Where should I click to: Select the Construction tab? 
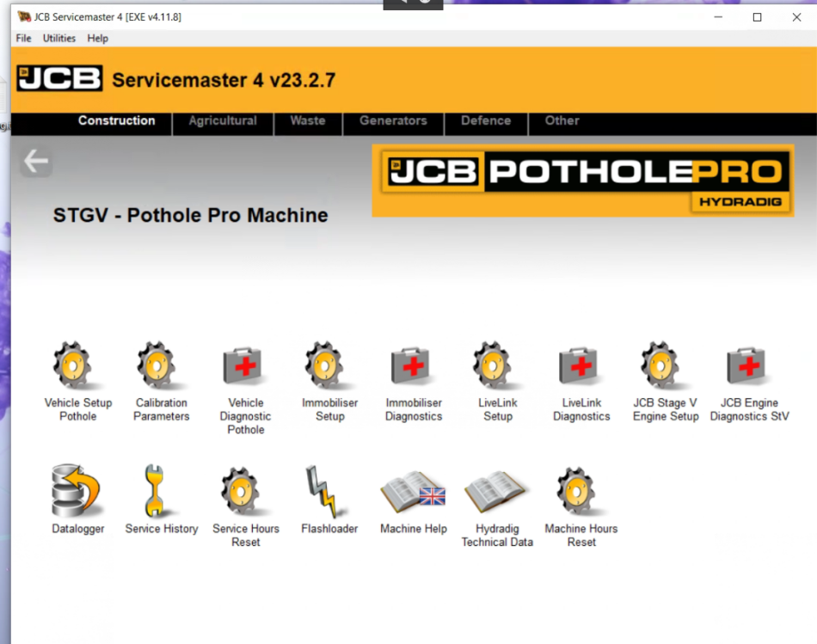click(x=117, y=120)
